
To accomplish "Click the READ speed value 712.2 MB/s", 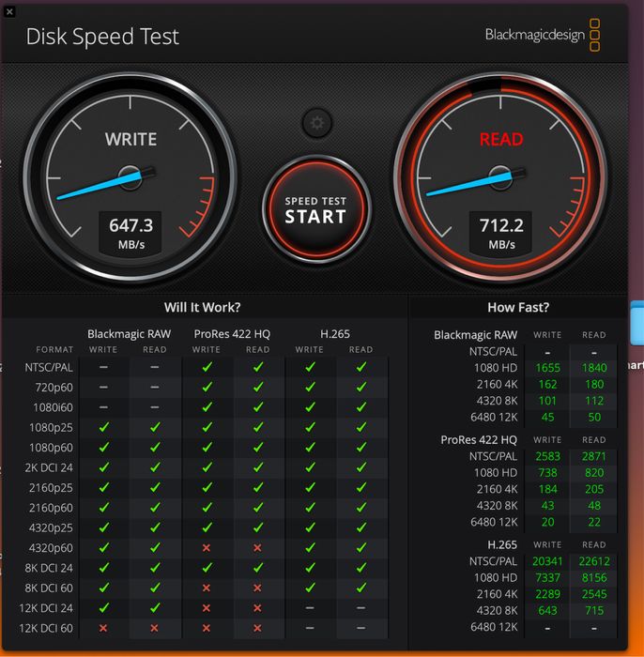I will 501,233.
